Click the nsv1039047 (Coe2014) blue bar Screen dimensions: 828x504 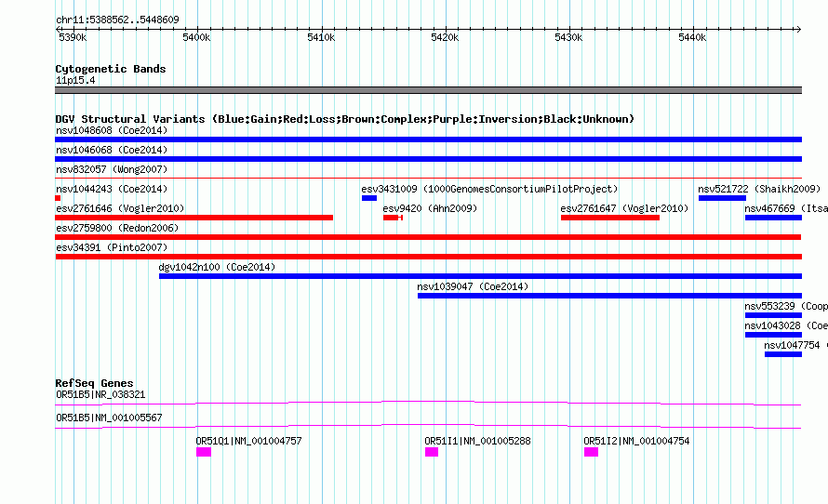[x=609, y=296]
